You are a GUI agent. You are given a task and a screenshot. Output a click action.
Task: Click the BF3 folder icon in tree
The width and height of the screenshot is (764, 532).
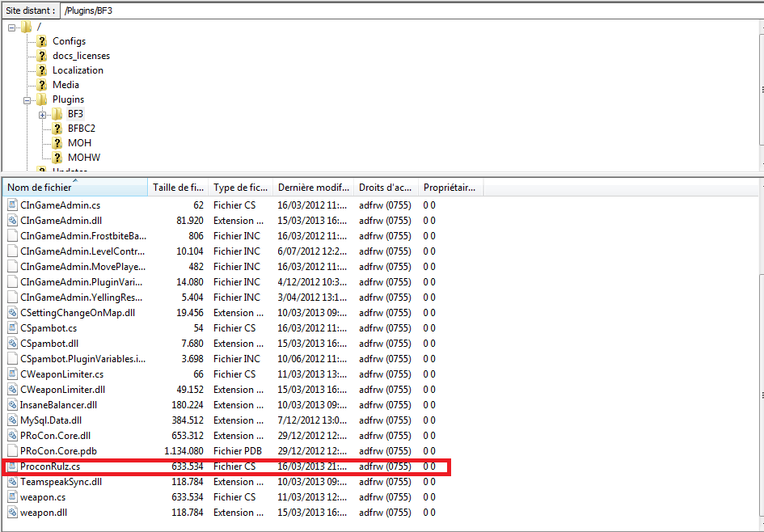pos(57,114)
